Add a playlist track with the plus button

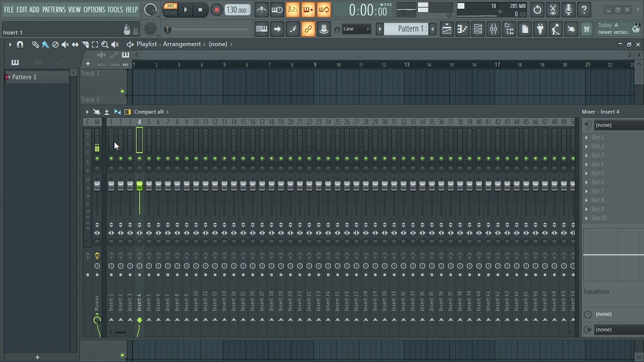pos(88,64)
